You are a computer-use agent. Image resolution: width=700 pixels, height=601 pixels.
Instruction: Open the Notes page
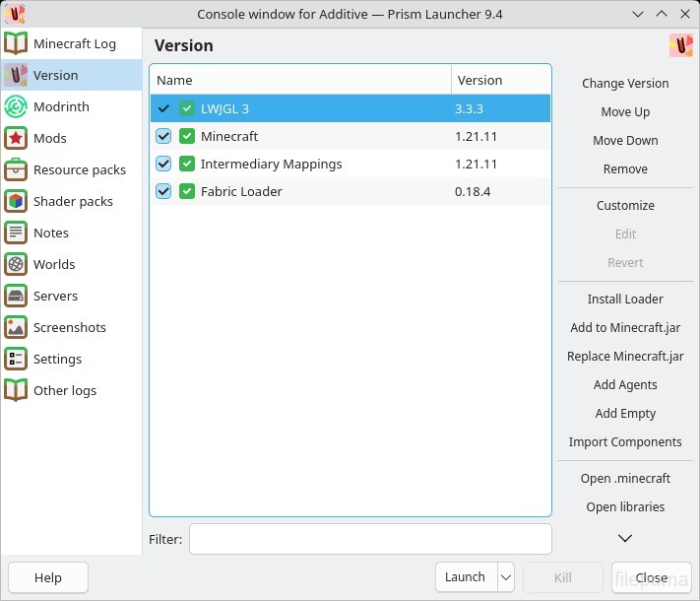point(51,233)
